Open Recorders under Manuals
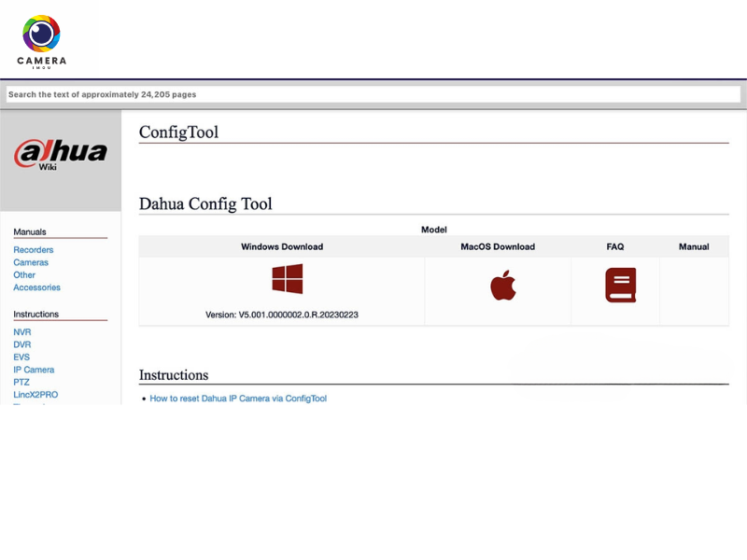 34,250
